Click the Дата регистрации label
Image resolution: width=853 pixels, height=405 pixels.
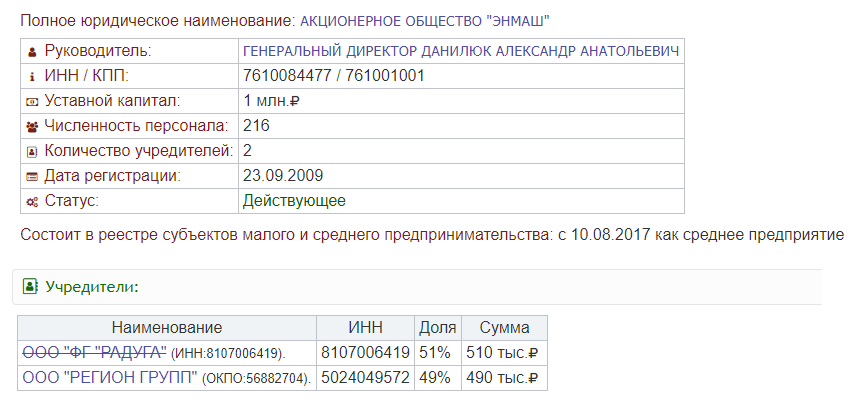pyautogui.click(x=112, y=176)
